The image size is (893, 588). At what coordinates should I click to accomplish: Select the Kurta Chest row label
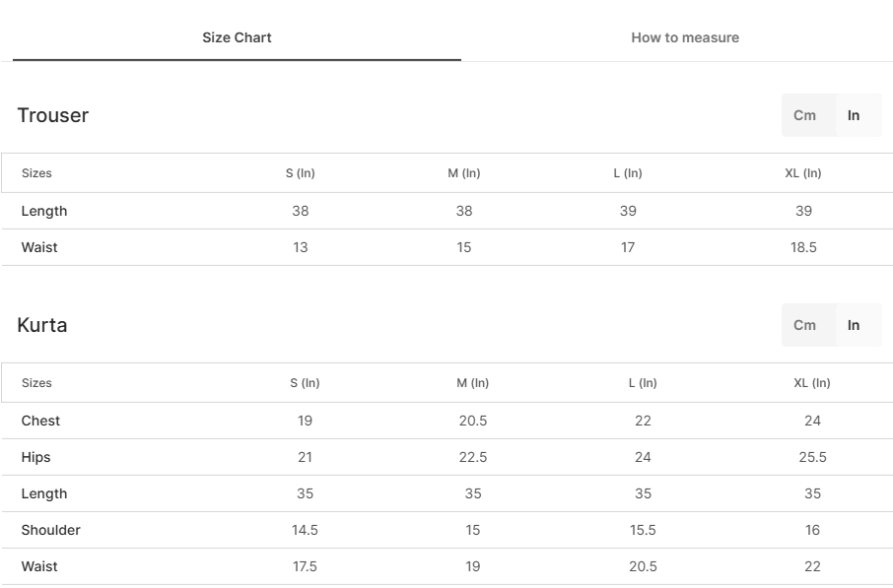click(x=40, y=421)
